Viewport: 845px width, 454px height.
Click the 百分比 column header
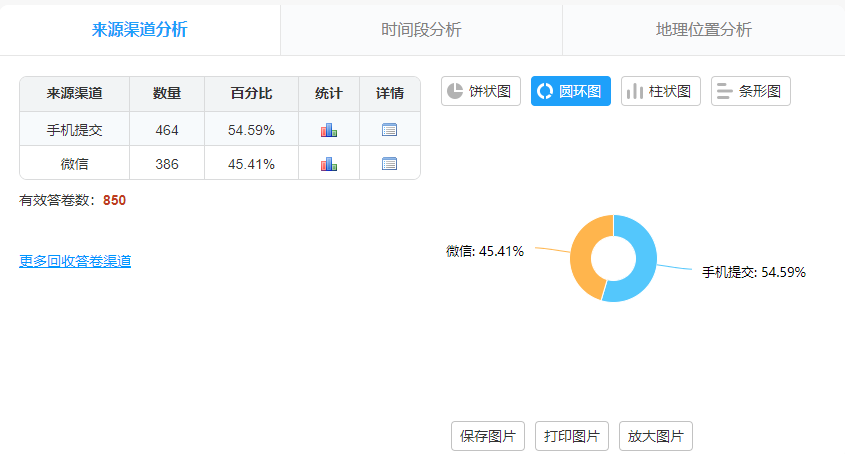251,94
